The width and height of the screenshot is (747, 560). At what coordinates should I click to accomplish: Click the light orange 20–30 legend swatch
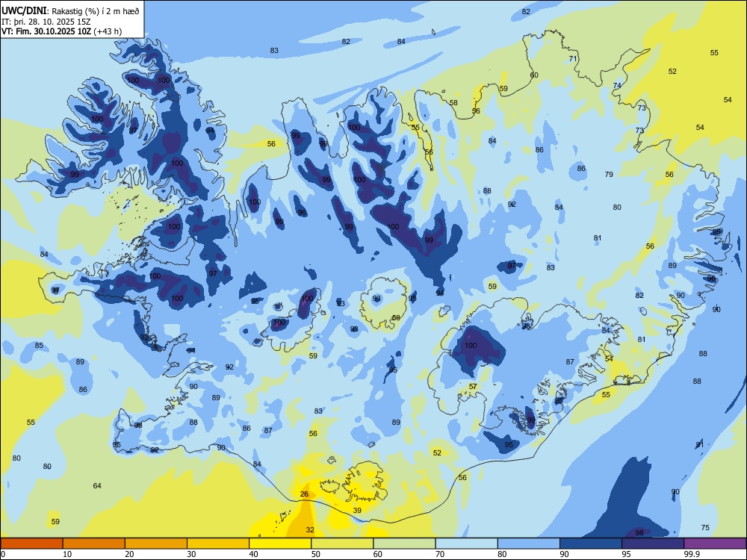click(156, 544)
